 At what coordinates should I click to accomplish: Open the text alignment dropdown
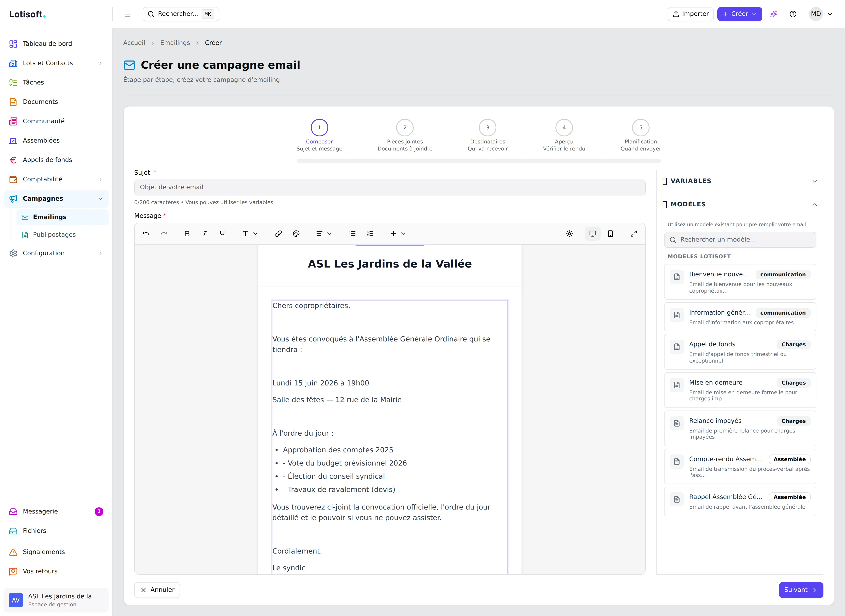(324, 234)
